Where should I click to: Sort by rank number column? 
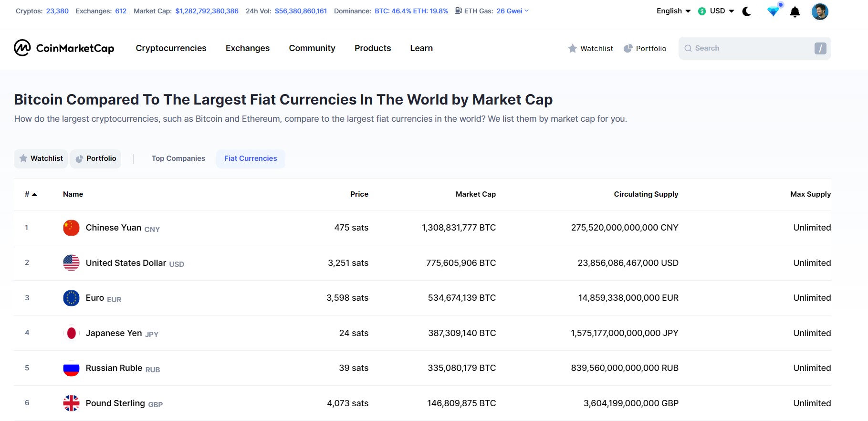[x=31, y=194]
